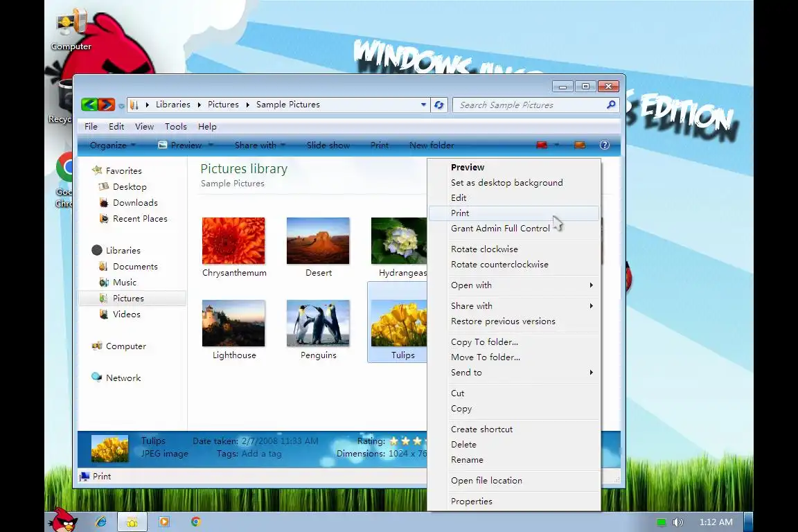This screenshot has width=798, height=532.
Task: Open Desktop in Favorites
Action: pyautogui.click(x=130, y=187)
